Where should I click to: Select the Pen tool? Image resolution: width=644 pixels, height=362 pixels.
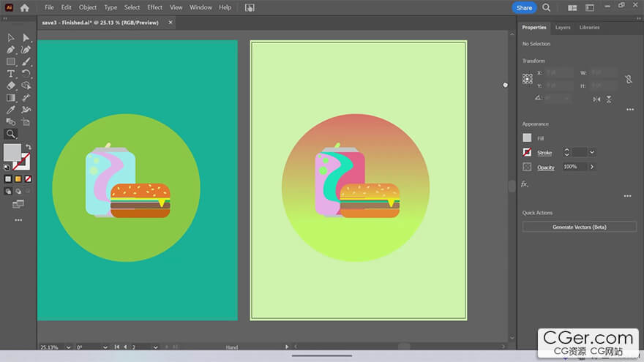11,50
